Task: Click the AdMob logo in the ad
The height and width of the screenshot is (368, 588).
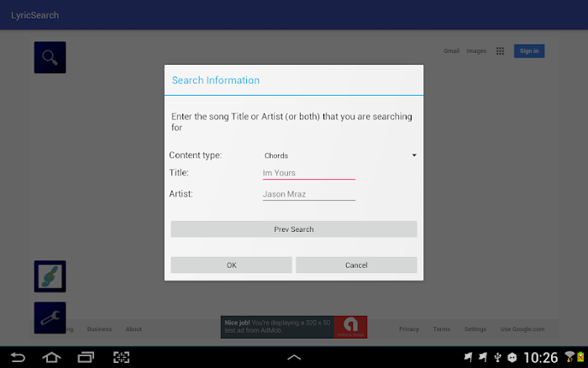Action: point(350,326)
